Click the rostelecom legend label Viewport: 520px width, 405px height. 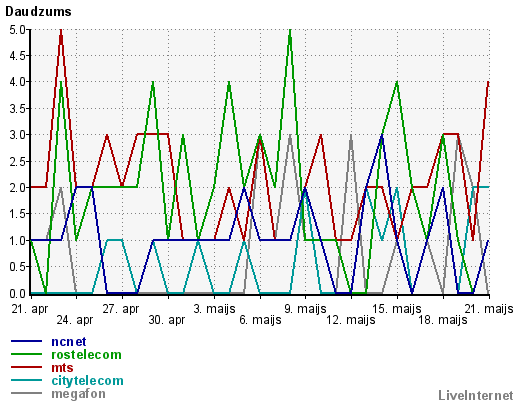[86, 355]
